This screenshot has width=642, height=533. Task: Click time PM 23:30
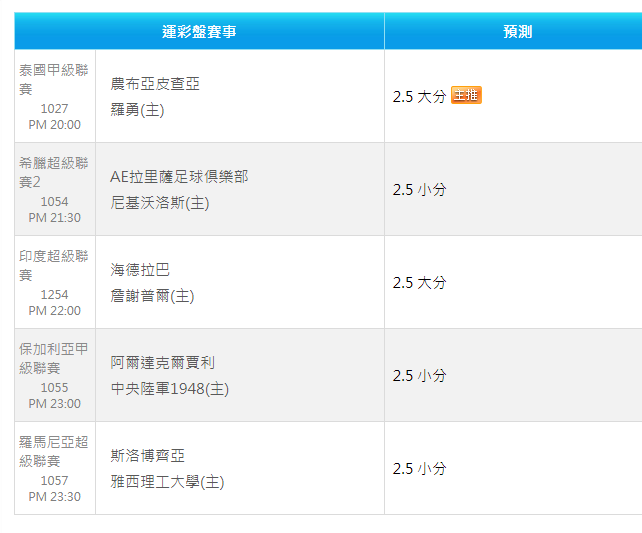pyautogui.click(x=54, y=497)
